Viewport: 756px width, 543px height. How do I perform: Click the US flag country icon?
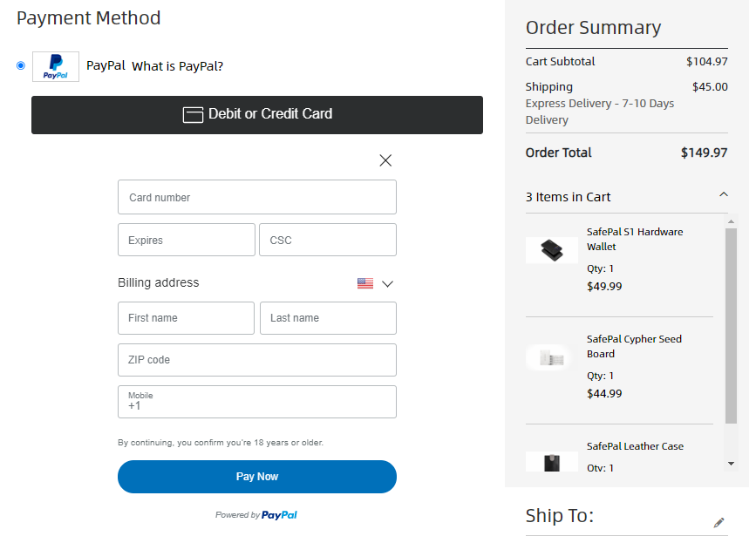(365, 283)
